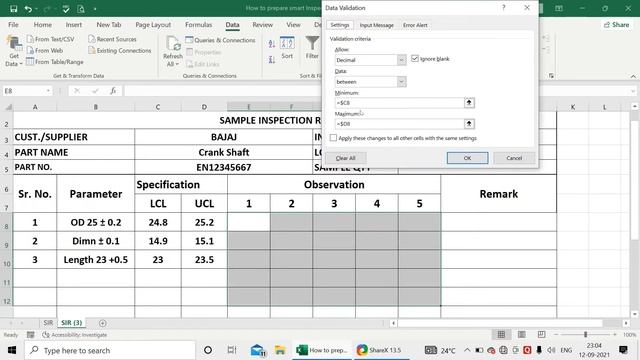Screen dimensions: 640x360
Task: Click the Filter funnel icon
Action: click(x=312, y=43)
